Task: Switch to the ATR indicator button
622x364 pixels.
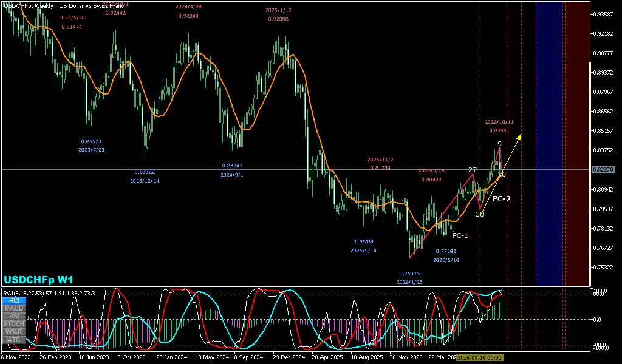Action: point(14,340)
